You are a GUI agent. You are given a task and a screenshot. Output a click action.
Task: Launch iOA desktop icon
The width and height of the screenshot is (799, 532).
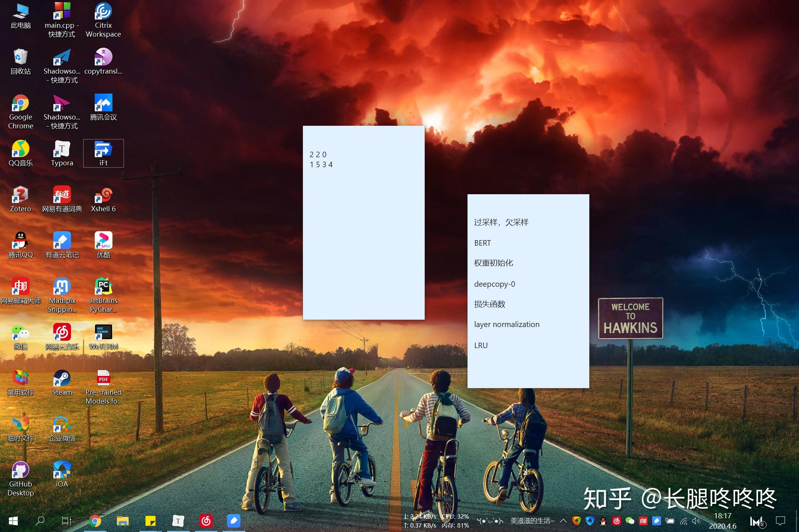62,475
